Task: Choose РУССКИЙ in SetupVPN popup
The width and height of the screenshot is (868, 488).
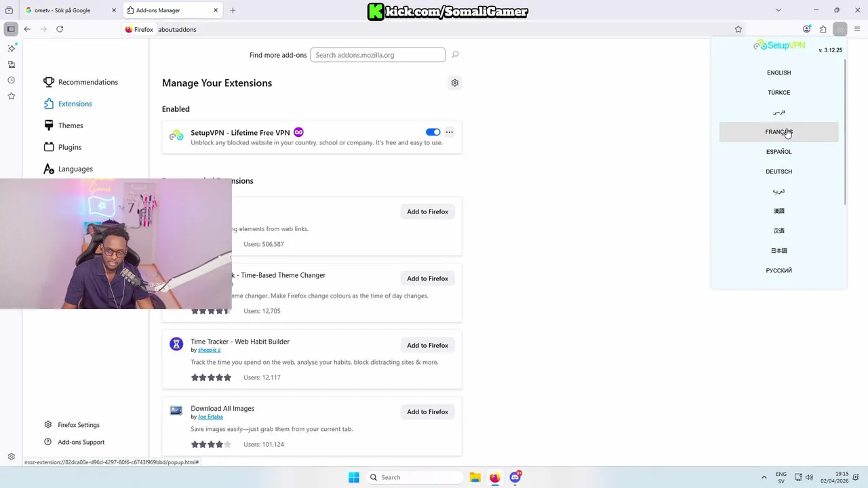Action: coord(778,270)
